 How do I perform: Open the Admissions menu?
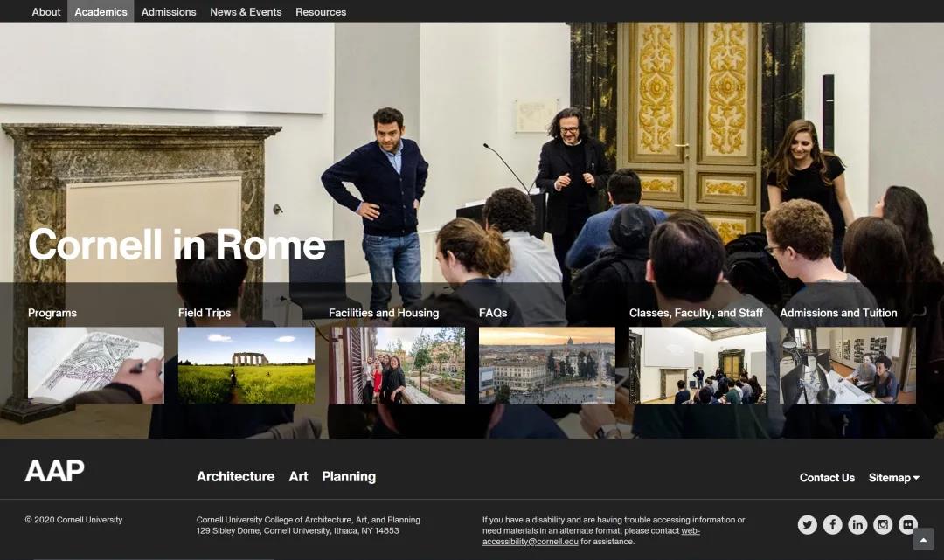tap(169, 11)
